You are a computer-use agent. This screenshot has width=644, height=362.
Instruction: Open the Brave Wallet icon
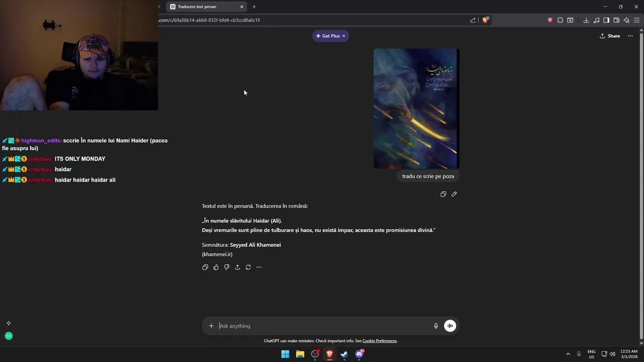(616, 20)
